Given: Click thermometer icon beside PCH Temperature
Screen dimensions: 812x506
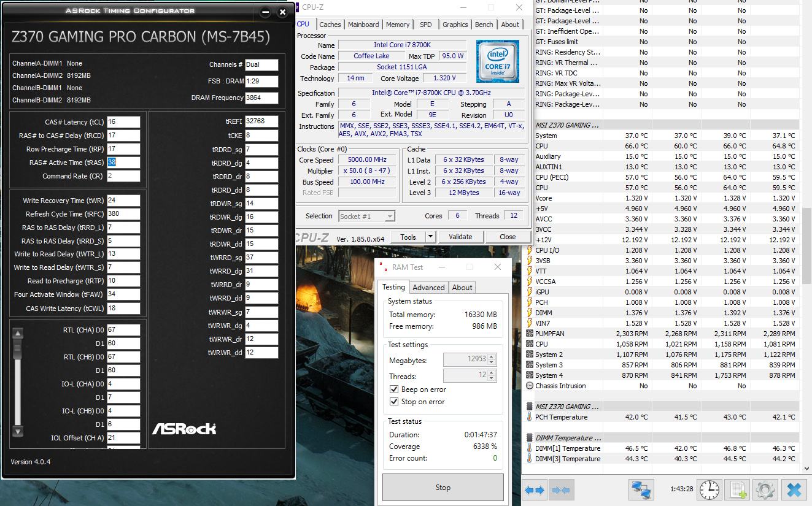Looking at the screenshot, I should click(530, 417).
